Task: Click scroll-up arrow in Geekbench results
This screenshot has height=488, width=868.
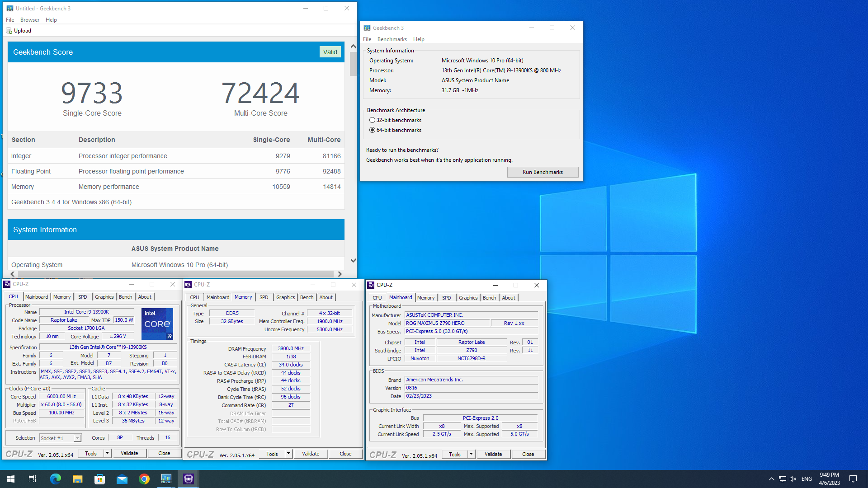Action: pyautogui.click(x=353, y=46)
